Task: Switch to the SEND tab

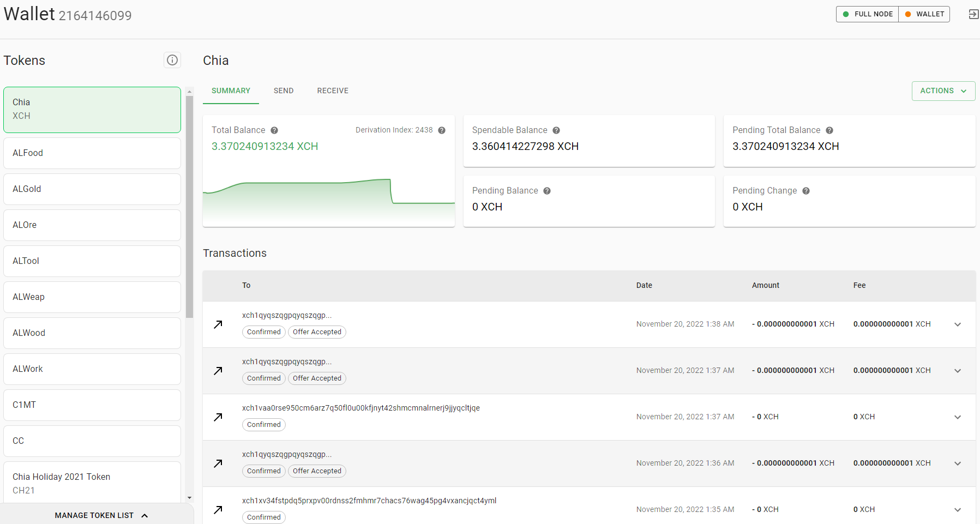Action: coord(284,91)
